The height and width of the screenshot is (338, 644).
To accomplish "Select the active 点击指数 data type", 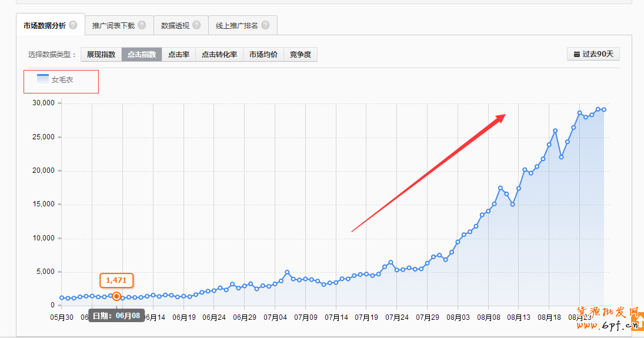I will (x=142, y=55).
